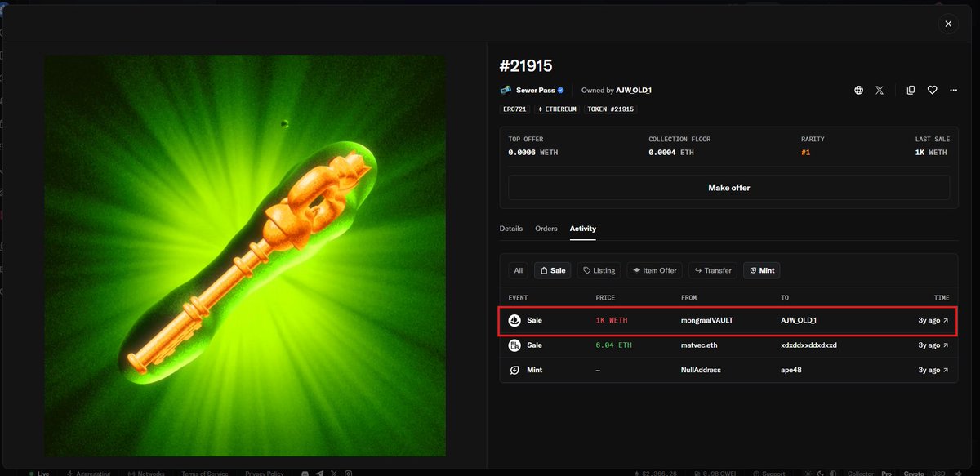980x476 pixels.
Task: Click the collection floor value 0.0004 ETH
Action: pos(671,153)
